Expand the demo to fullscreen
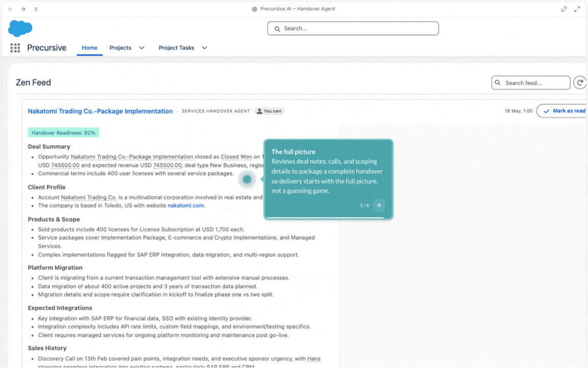The image size is (588, 368). pos(577,9)
